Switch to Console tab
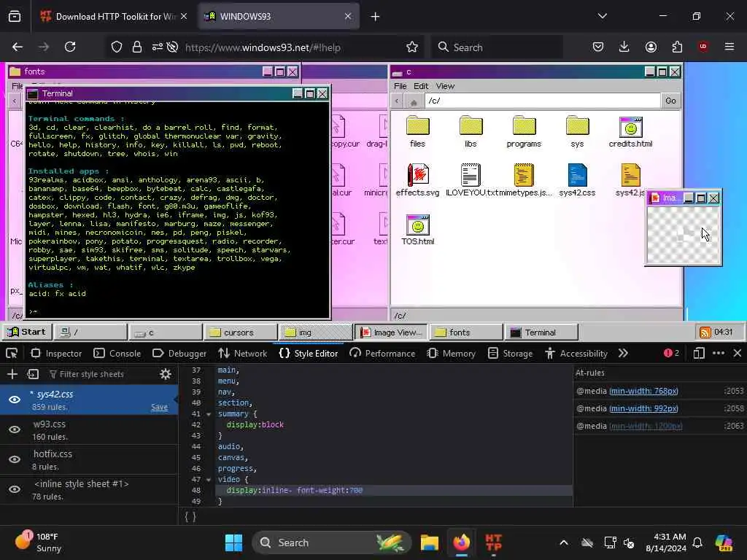747x560 pixels. [117, 354]
